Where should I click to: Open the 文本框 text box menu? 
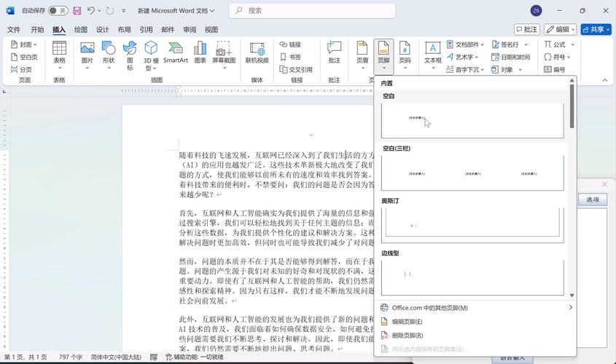pos(432,55)
